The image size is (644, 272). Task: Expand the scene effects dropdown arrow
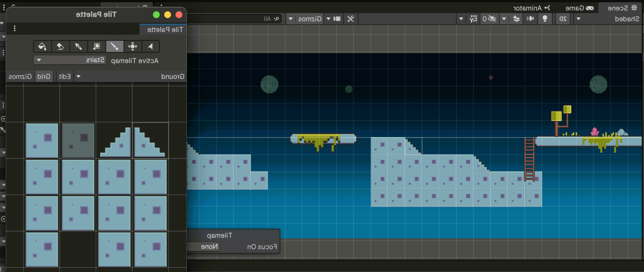[x=504, y=18]
